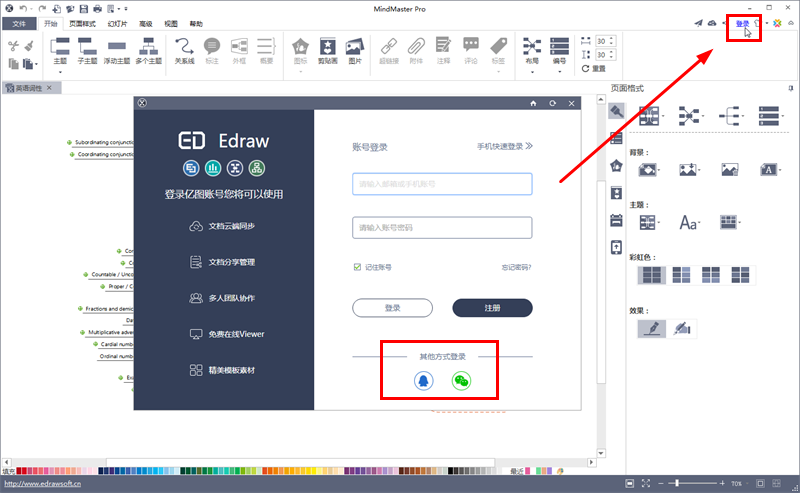Click the refresh icon in login dialog header
The image size is (800, 493).
tap(553, 103)
